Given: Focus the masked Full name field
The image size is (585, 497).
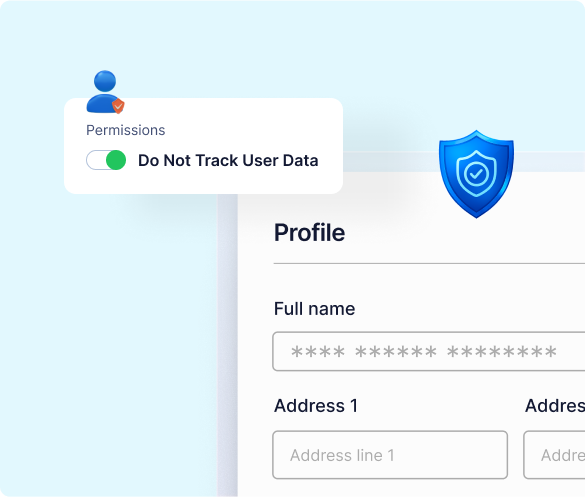Looking at the screenshot, I should pos(429,351).
